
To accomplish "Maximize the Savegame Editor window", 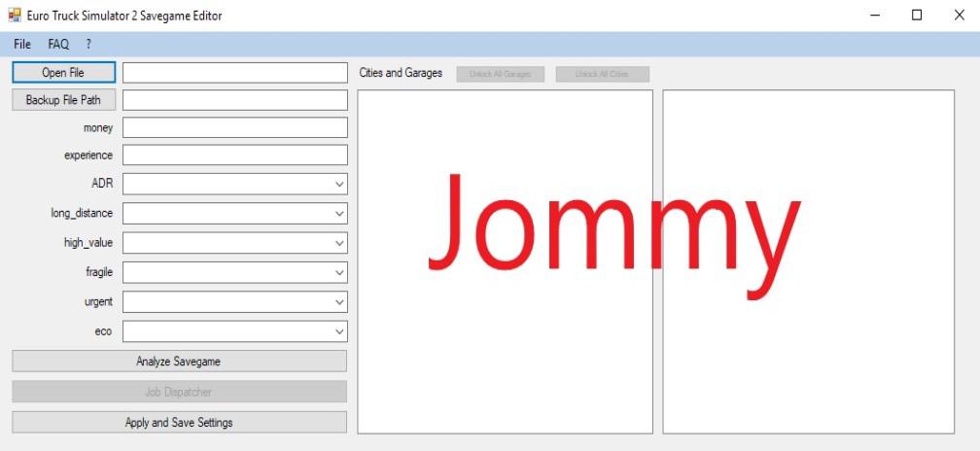I will click(917, 16).
